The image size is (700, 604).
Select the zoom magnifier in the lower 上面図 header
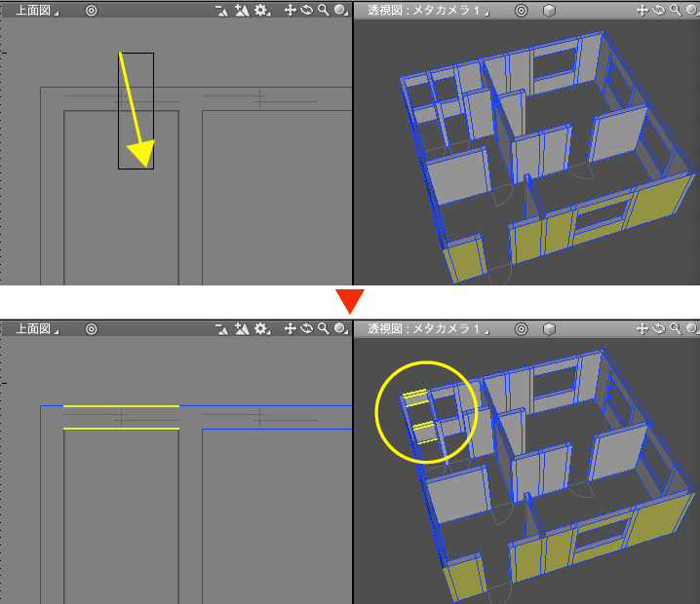click(324, 328)
